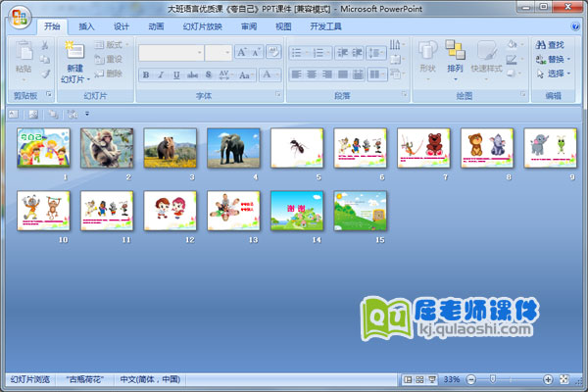This screenshot has width=588, height=392.
Task: Open the Insert ribbon tab
Action: pos(87,26)
